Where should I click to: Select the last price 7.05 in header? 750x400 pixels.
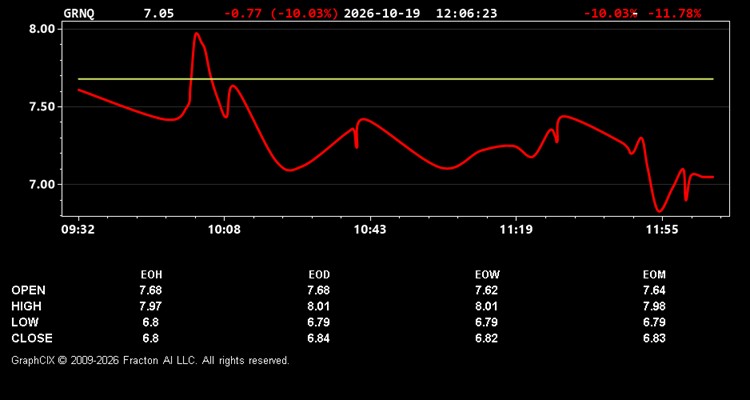tap(159, 13)
